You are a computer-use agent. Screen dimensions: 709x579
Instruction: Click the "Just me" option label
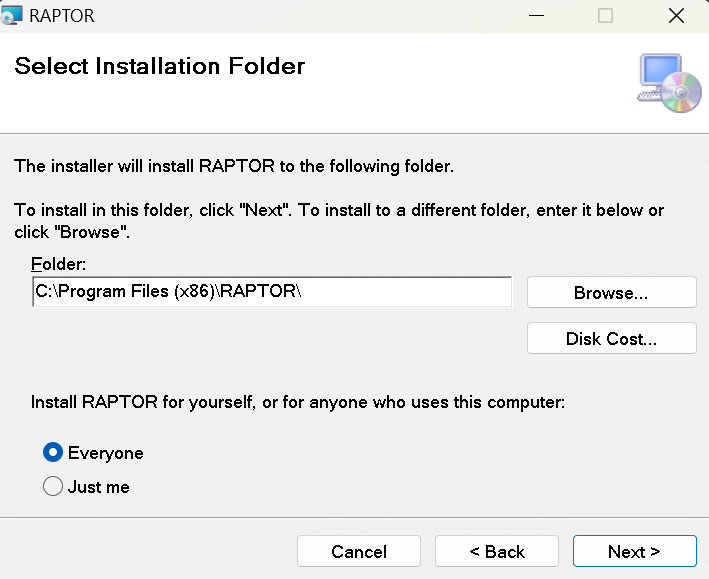pos(99,487)
